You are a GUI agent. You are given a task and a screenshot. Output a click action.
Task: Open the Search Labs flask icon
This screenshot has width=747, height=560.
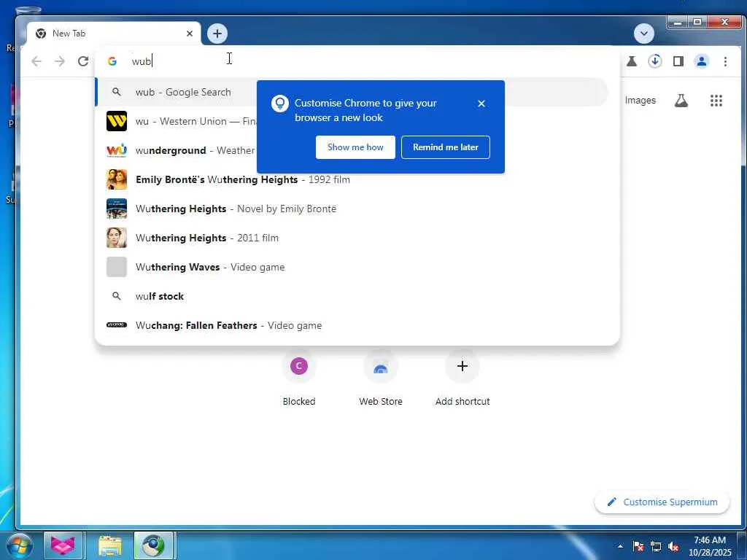tap(681, 101)
